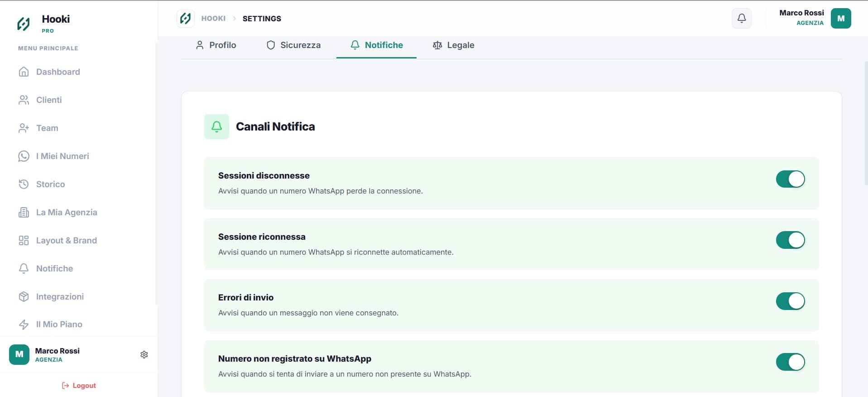
Task: Click the Clienti people icon
Action: click(x=24, y=100)
